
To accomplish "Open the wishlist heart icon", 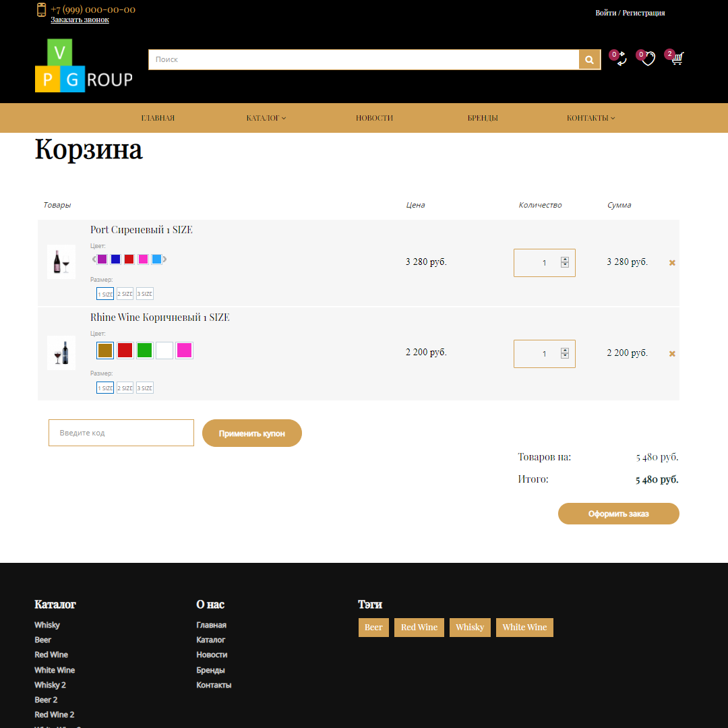I will (x=648, y=59).
